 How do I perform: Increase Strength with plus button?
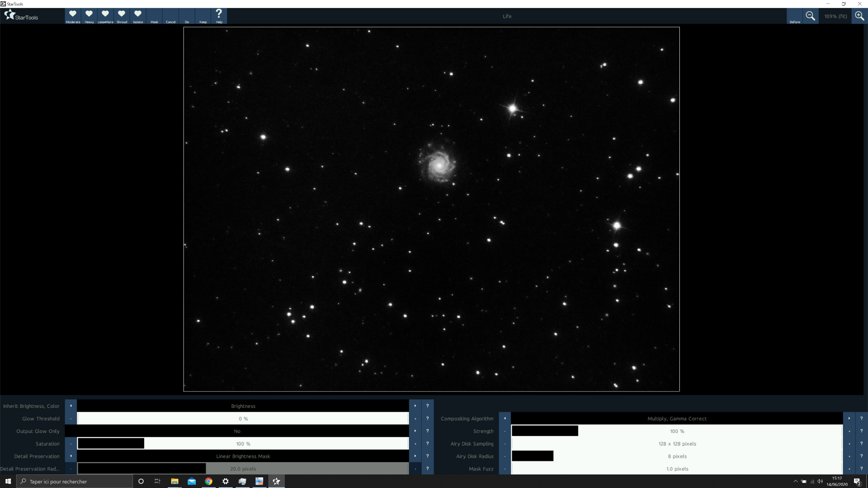pyautogui.click(x=849, y=431)
